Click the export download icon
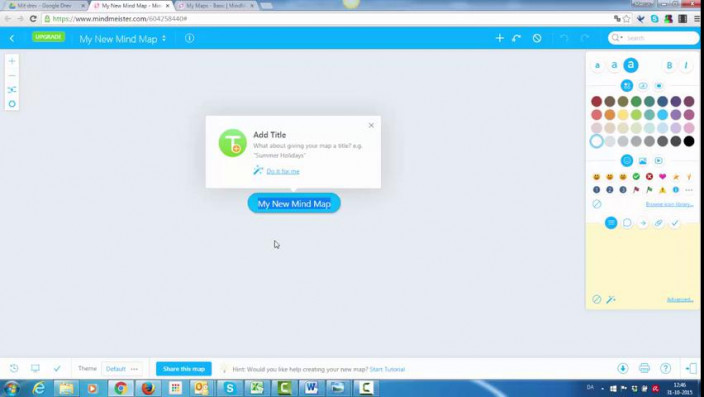Screen dimensions: 704x397 point(623,368)
